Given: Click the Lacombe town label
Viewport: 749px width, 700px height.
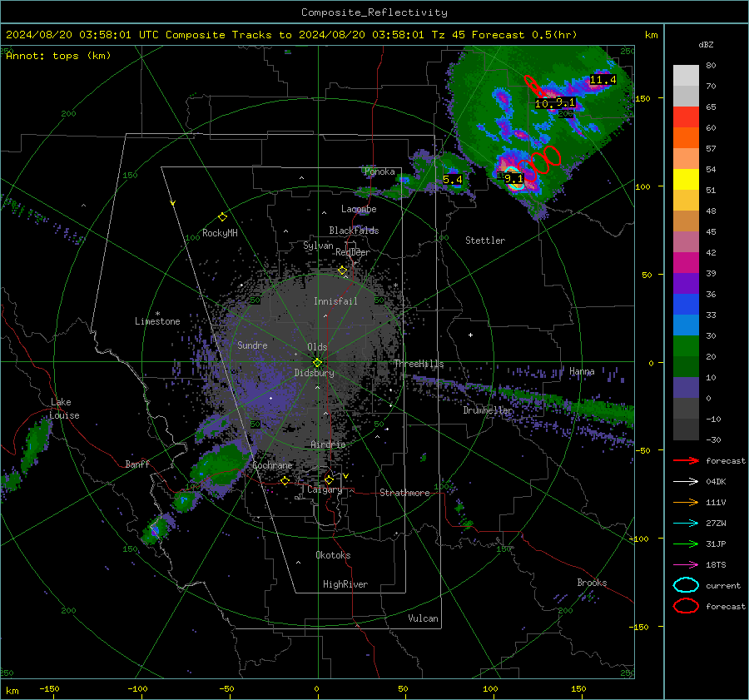Looking at the screenshot, I should tap(359, 209).
